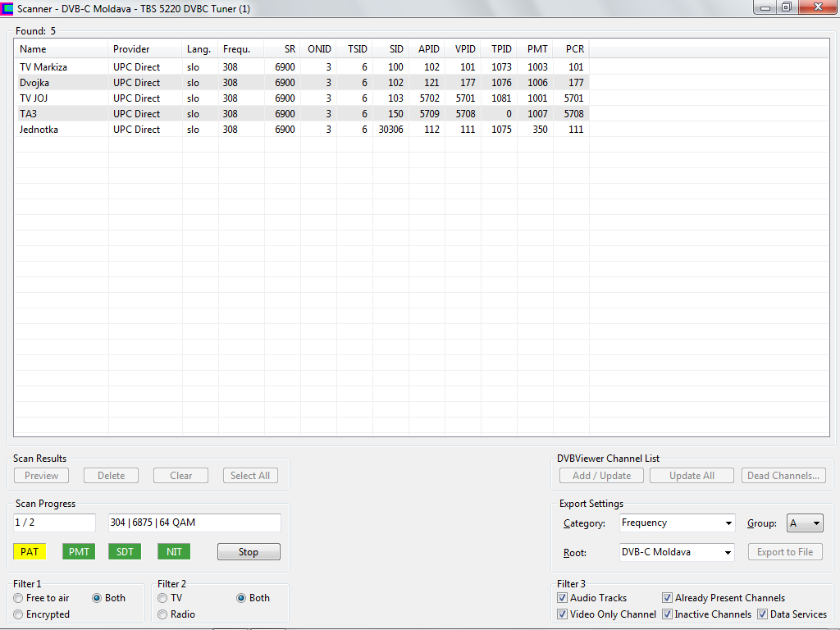The image size is (840, 630).
Task: Click the Add / Update button
Action: (601, 476)
